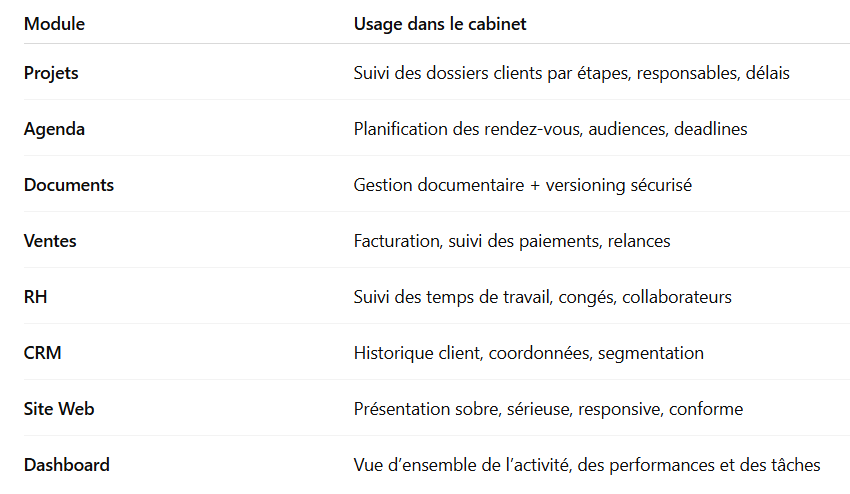Select the "Gestion documentaire + versioning sécurisé" text
Viewport: 850px width, 494px height.
click(522, 185)
